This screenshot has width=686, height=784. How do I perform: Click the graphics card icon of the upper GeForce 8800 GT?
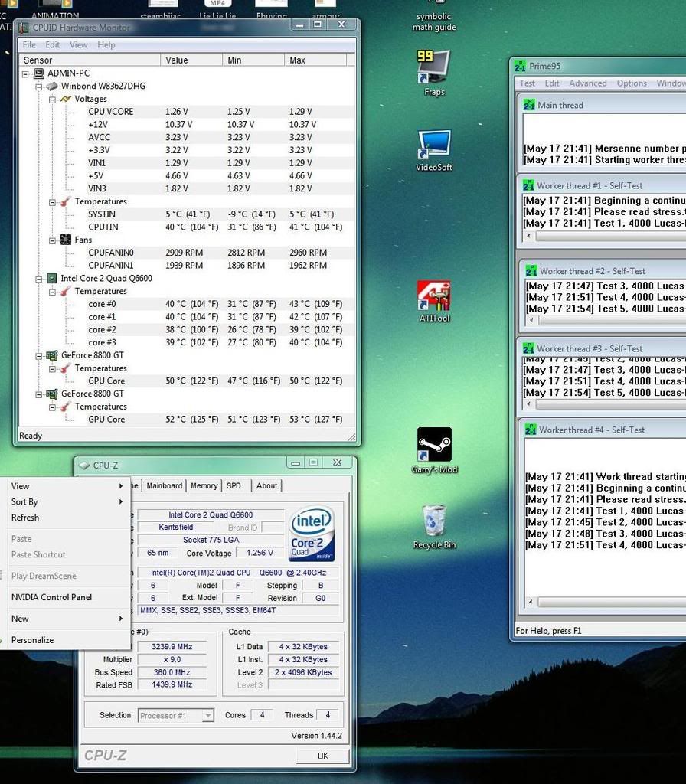52,355
